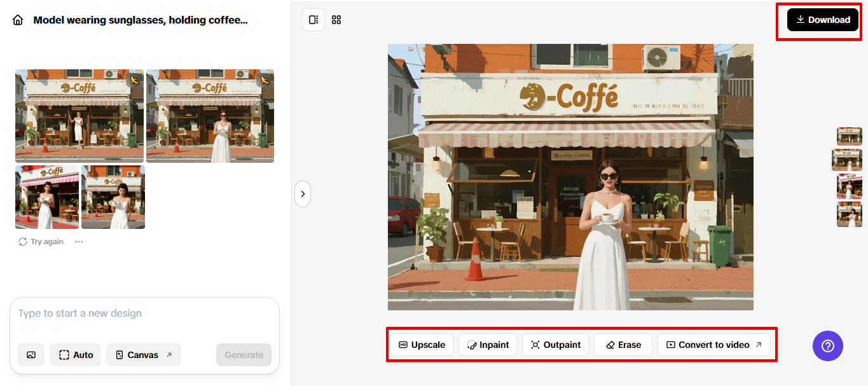Open the Canvas selector
The width and height of the screenshot is (868, 386).
143,354
